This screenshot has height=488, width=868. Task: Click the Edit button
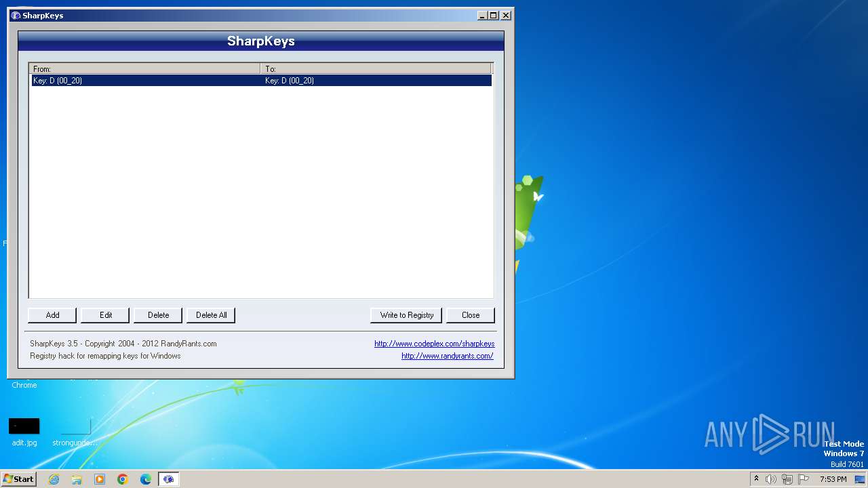tap(105, 315)
